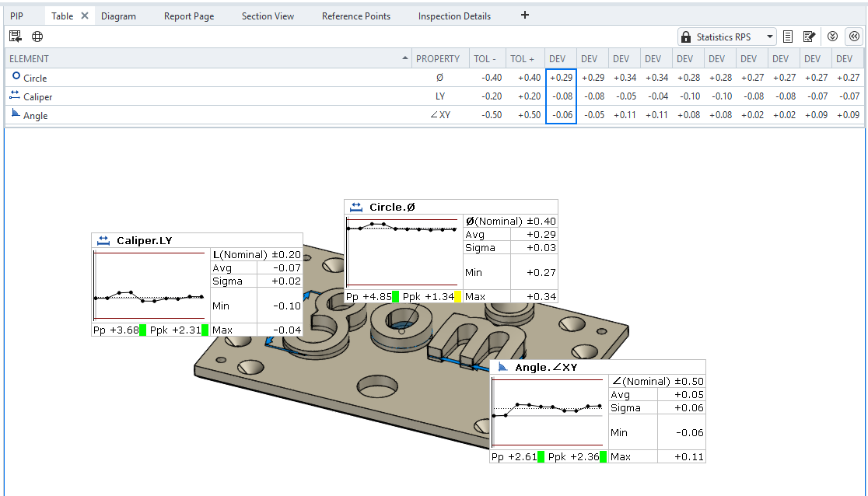
Task: Select the Circle element row
Action: point(35,78)
